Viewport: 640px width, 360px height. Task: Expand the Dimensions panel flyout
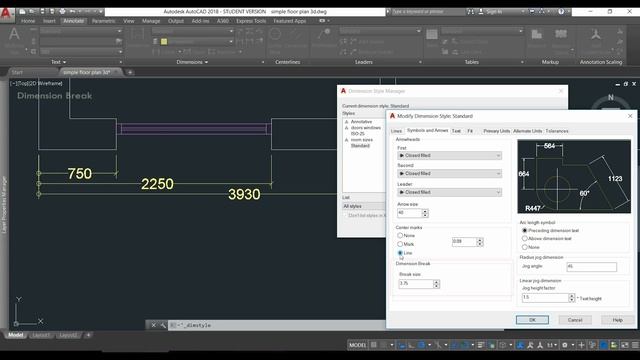tap(192, 62)
